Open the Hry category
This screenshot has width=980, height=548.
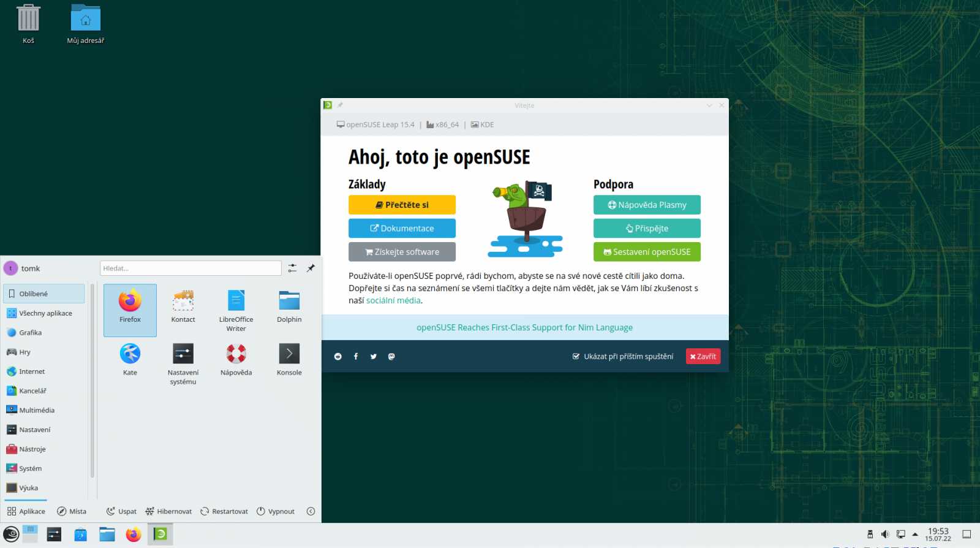coord(44,352)
